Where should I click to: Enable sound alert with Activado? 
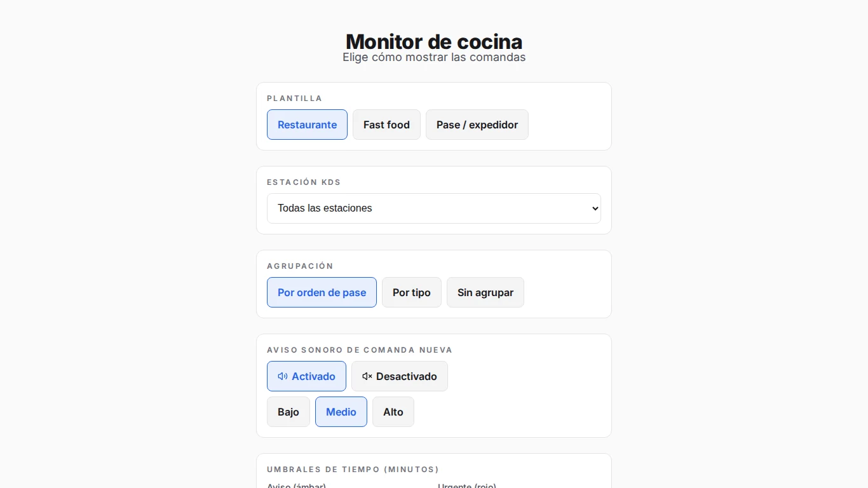[306, 376]
